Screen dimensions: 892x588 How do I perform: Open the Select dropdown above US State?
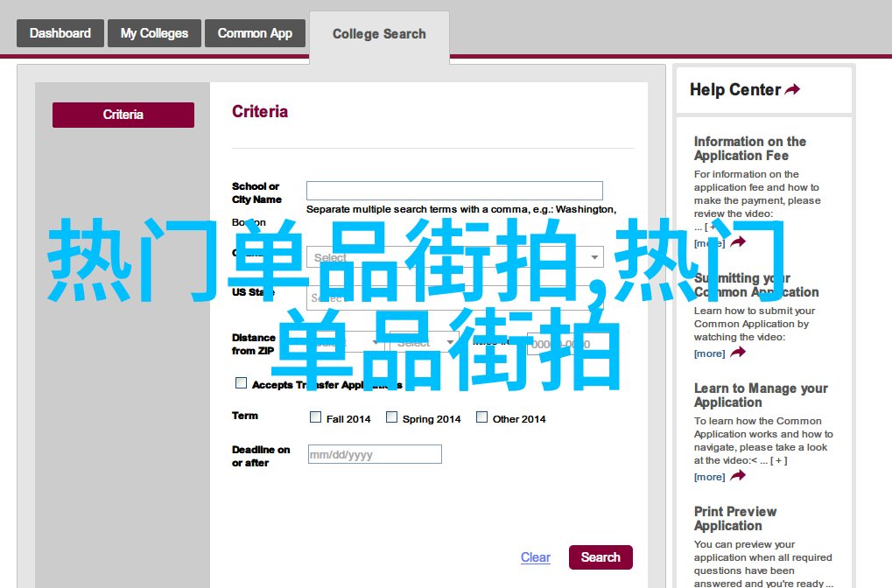tap(454, 257)
